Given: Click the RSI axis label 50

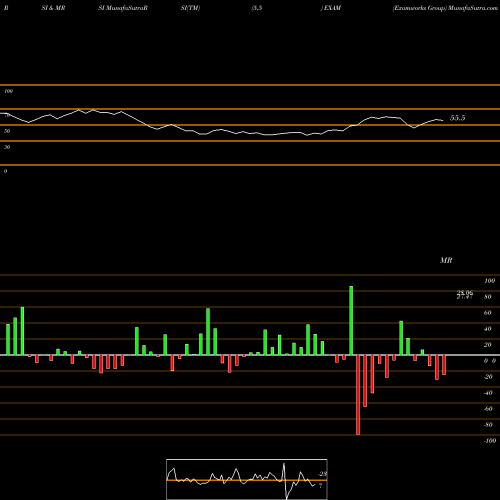Looking at the screenshot, I should coord(7,131).
